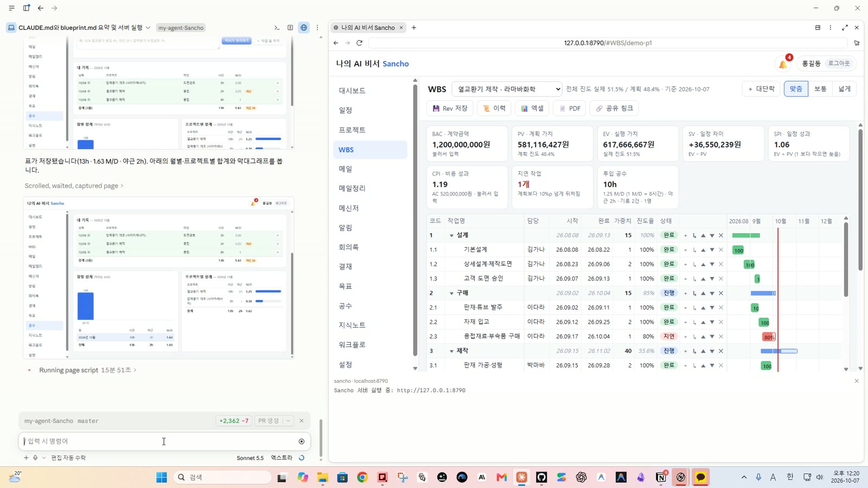
Task: Collapse the 설계 group row
Action: pos(451,235)
